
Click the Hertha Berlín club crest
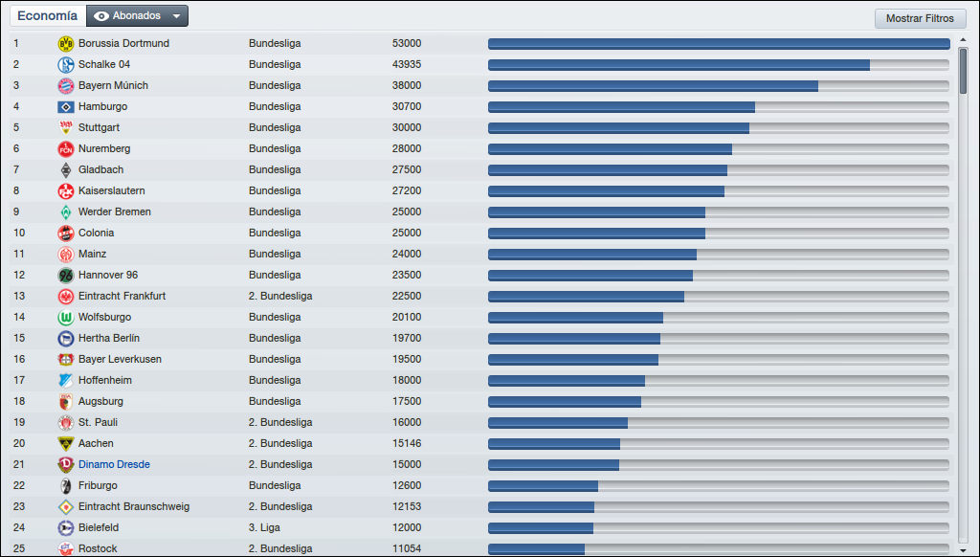pyautogui.click(x=66, y=338)
